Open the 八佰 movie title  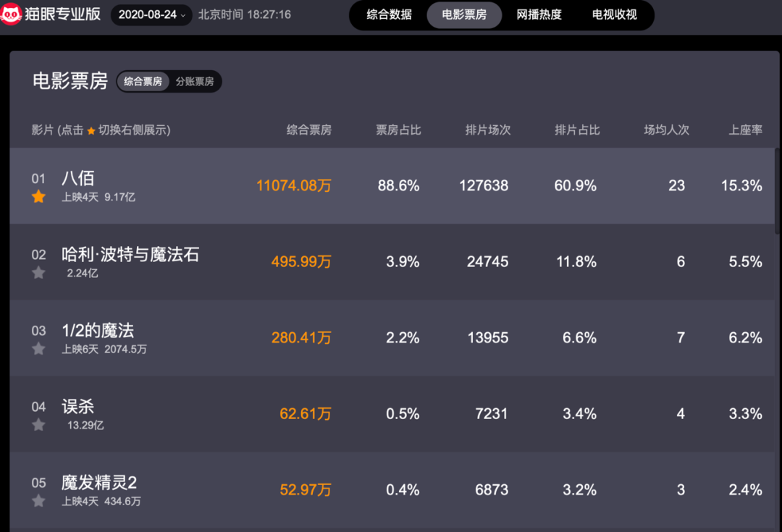[x=78, y=178]
